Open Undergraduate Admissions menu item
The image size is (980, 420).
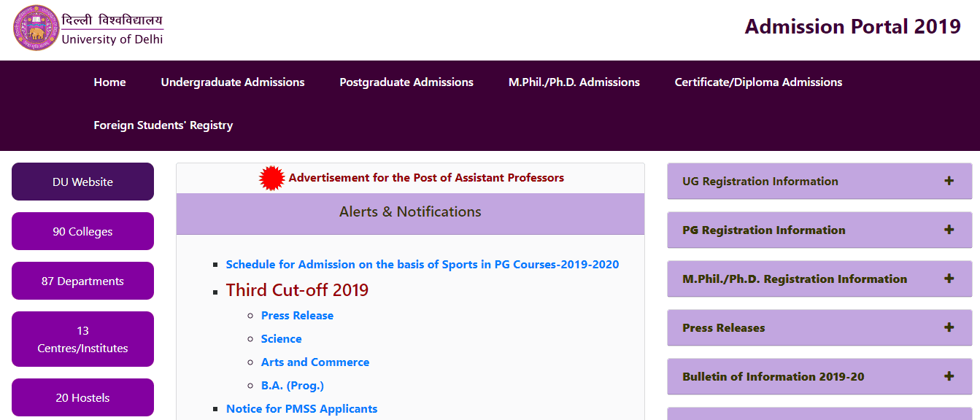233,82
